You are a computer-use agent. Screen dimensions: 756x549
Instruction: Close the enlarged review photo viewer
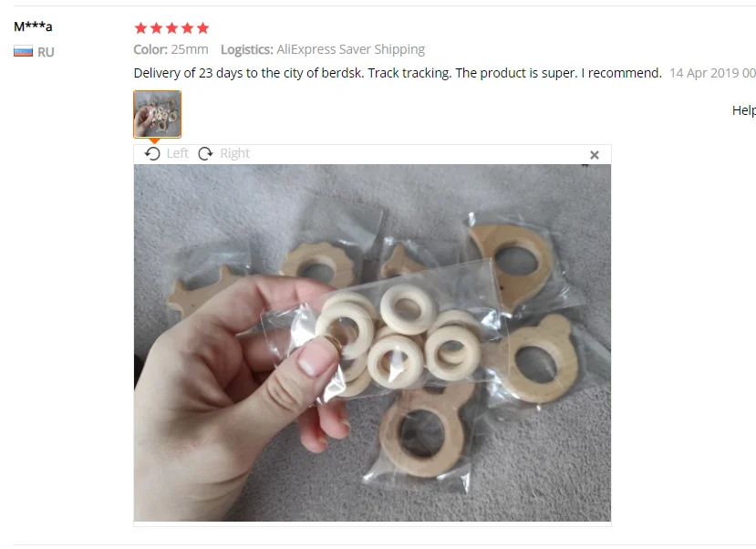point(595,155)
